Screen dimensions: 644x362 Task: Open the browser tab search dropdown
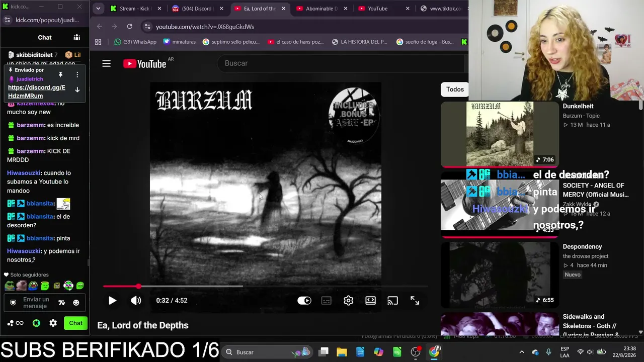pos(98,9)
